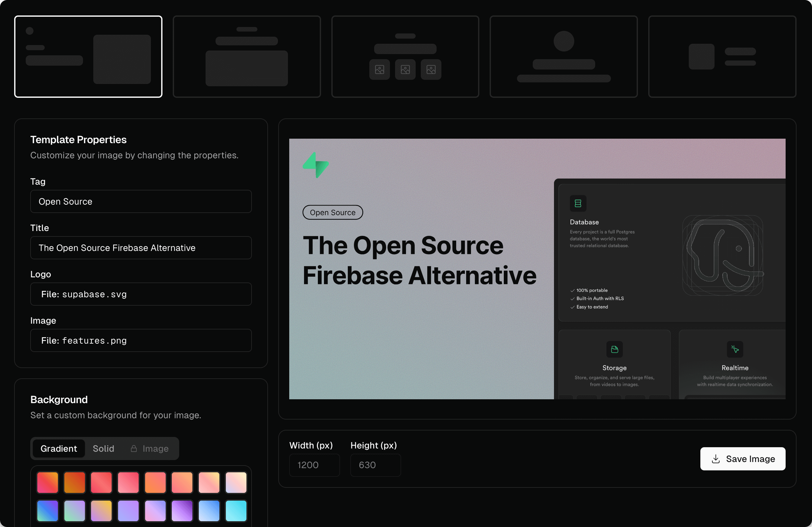
Task: Click the Logo file field supabase.svg
Action: tap(141, 294)
